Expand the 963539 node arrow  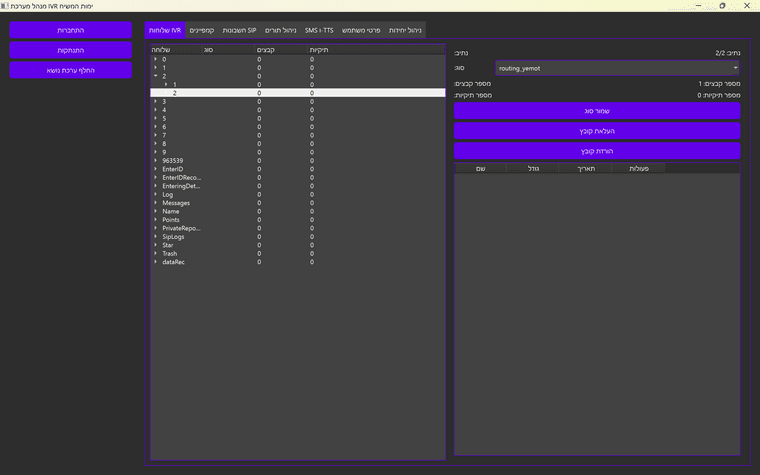click(x=156, y=160)
